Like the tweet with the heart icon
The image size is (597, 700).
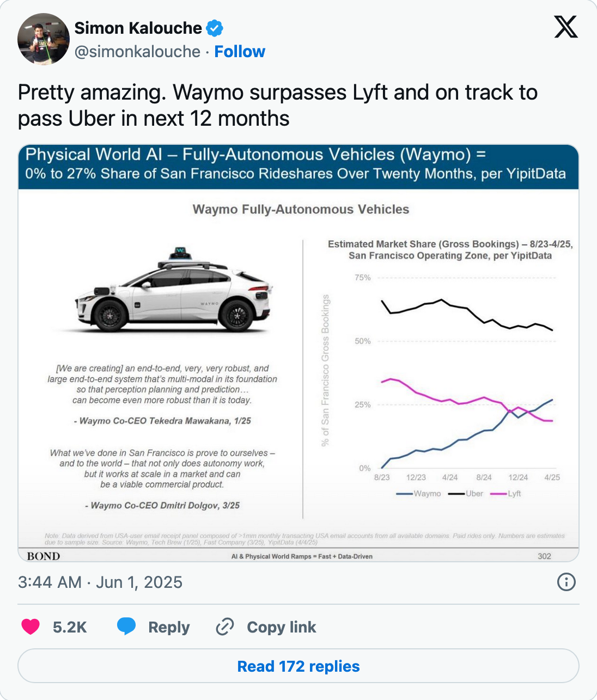[31, 627]
